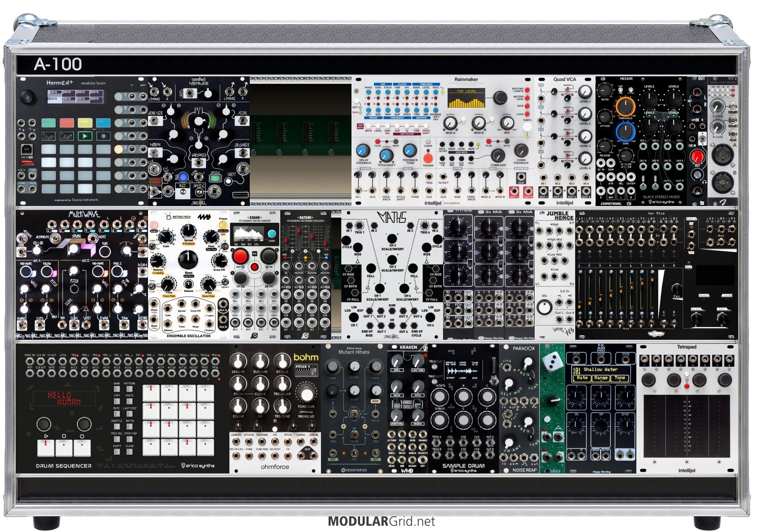Click the orange TRIGGER button on Rainmaker
The height and width of the screenshot is (532, 764).
[428, 158]
